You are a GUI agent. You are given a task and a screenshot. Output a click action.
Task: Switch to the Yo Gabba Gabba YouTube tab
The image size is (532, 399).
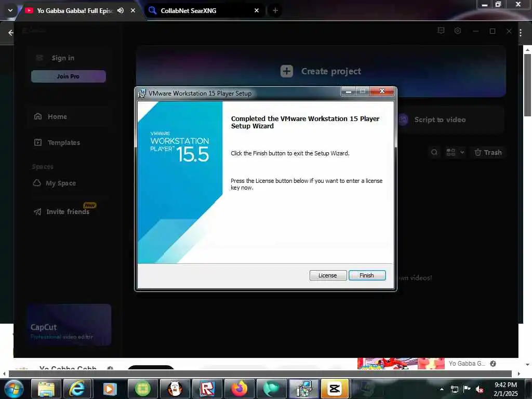tap(75, 10)
